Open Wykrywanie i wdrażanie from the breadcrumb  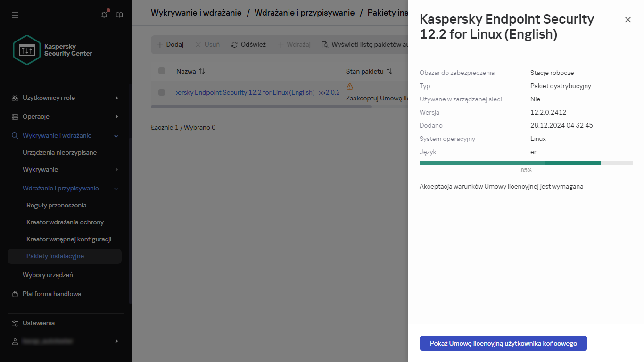[x=196, y=13]
